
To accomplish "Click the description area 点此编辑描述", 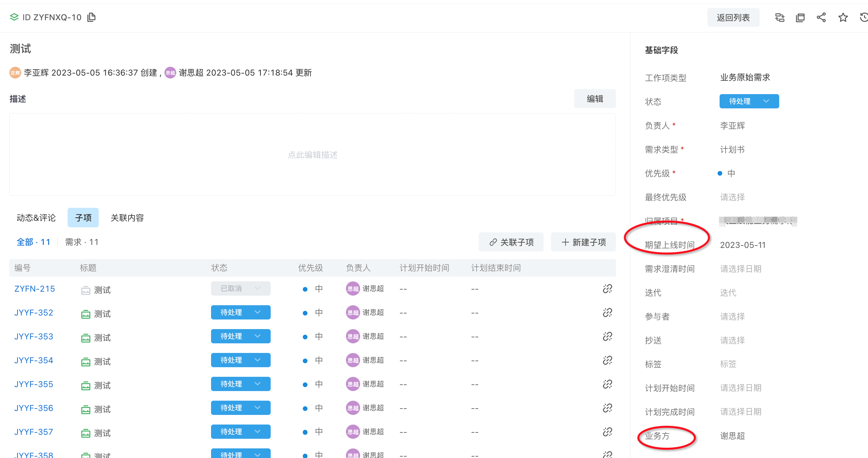I will pyautogui.click(x=312, y=155).
